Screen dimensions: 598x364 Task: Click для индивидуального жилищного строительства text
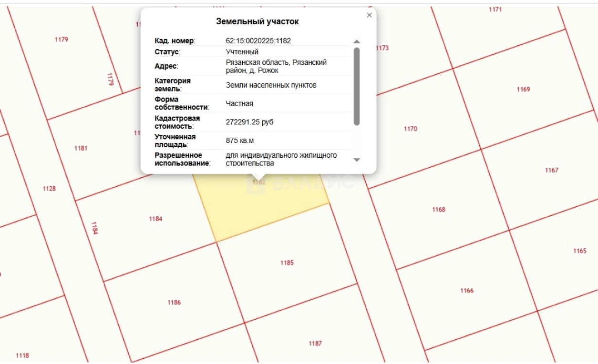point(281,159)
